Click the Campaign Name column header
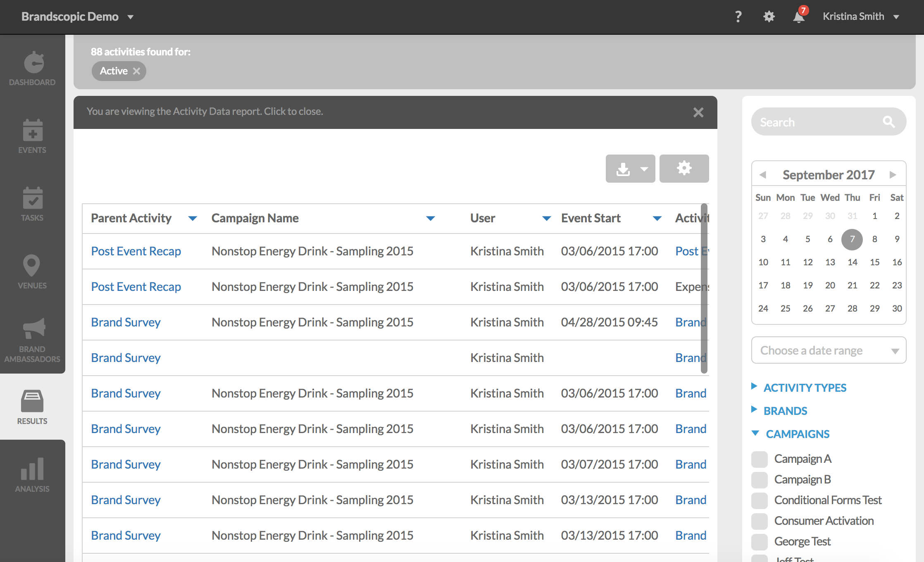The image size is (924, 562). point(255,218)
